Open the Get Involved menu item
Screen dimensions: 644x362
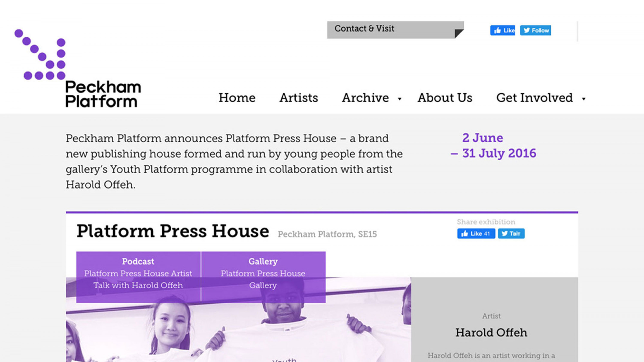coord(534,98)
